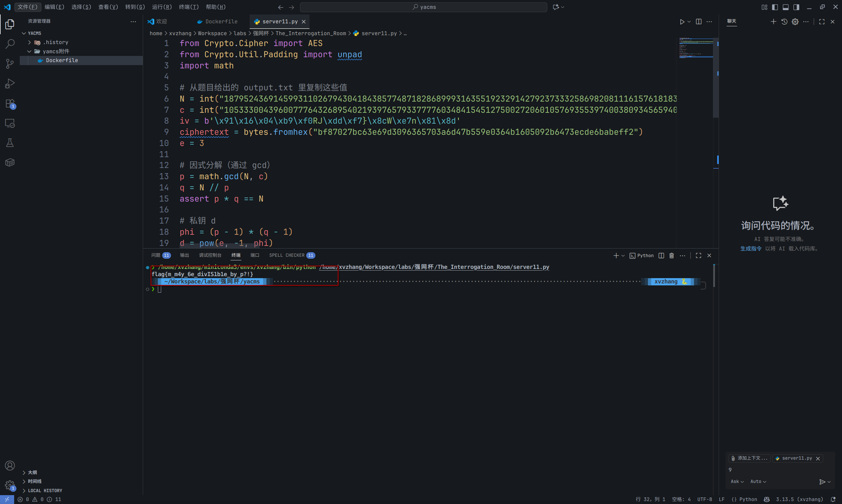
Task: Open the Source Control view
Action: click(x=10, y=63)
